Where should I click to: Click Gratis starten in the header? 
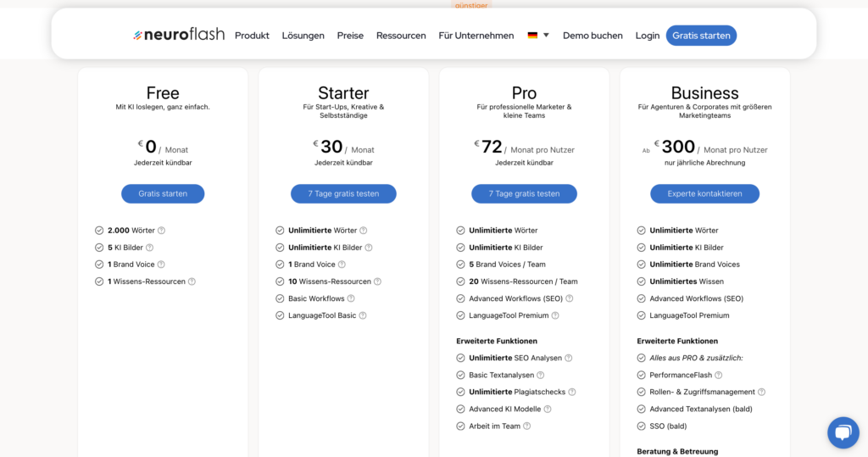[701, 36]
